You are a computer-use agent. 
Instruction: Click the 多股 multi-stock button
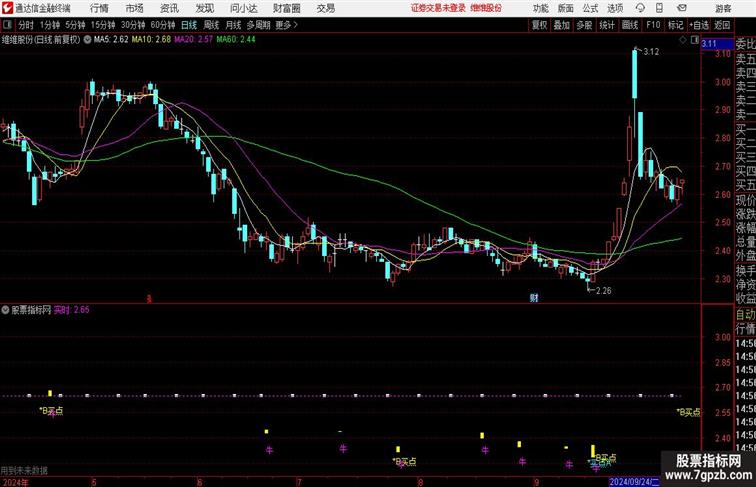[x=584, y=25]
